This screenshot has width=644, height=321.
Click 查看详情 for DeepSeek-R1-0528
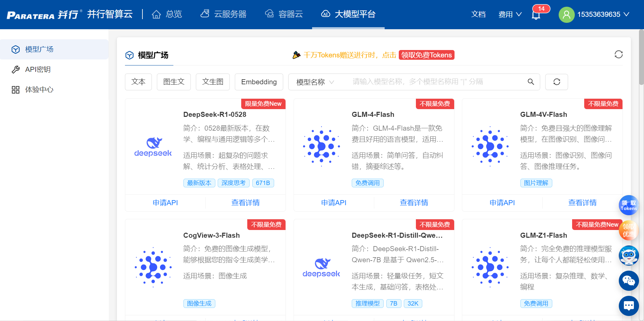point(246,203)
